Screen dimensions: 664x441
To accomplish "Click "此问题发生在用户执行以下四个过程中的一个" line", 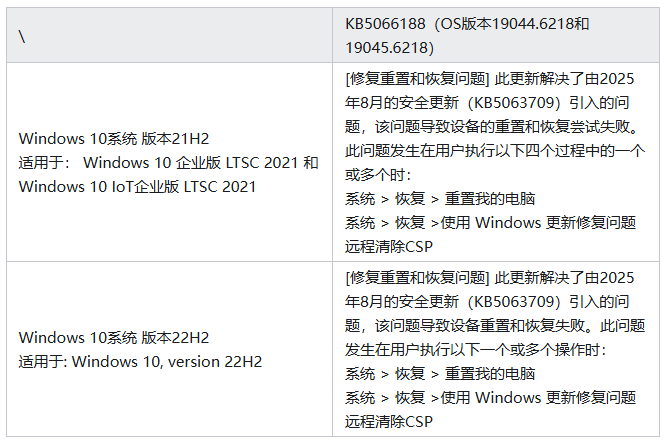I will 495,151.
